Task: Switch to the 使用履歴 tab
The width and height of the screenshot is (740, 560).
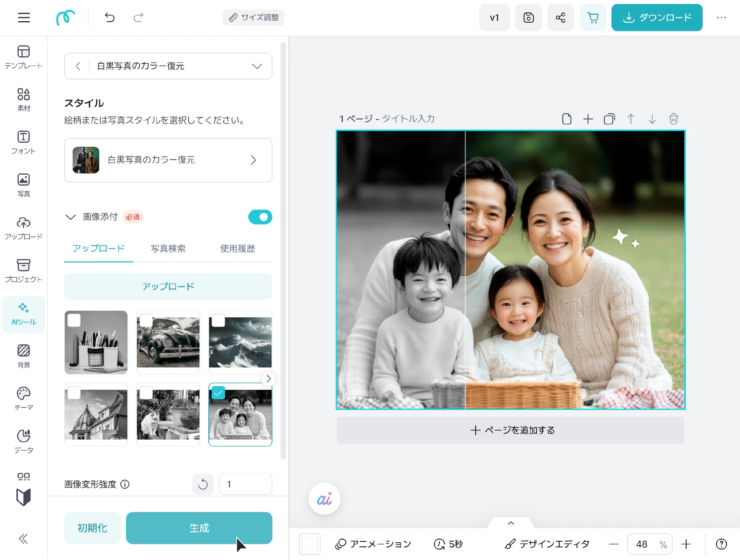Action: (x=238, y=249)
